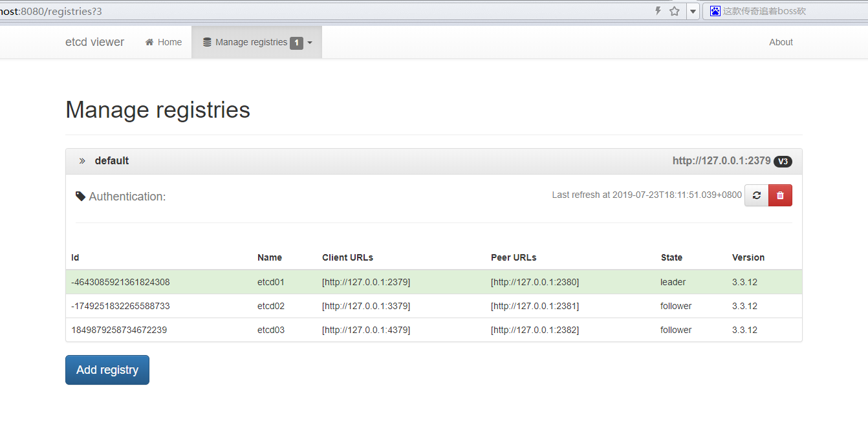Click peer URL [http://127.0.0.1:2381]
Image resolution: width=868 pixels, height=421 pixels.
(535, 306)
